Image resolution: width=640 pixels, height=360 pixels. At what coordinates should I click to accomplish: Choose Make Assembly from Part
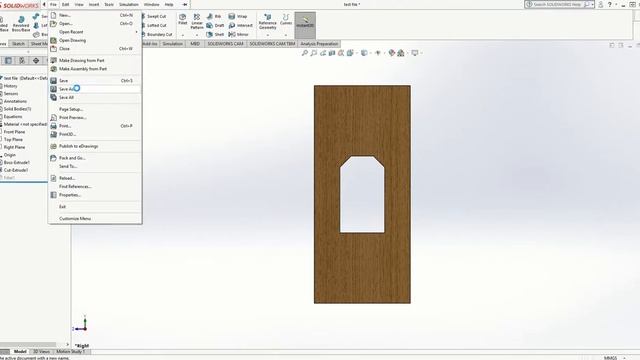95,69
